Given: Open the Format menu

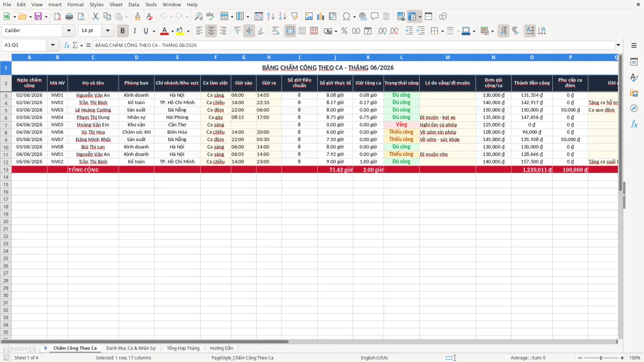Looking at the screenshot, I should pos(75,4).
